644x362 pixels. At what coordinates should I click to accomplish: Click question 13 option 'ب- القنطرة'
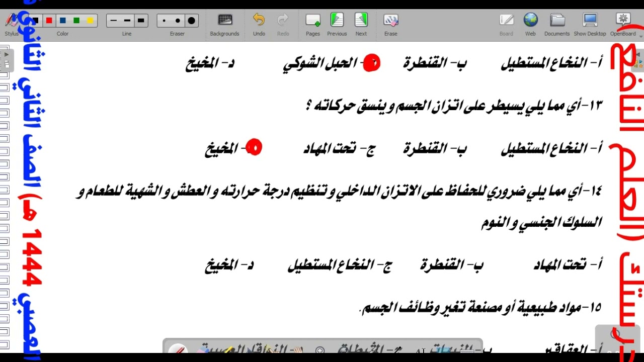[x=435, y=148]
